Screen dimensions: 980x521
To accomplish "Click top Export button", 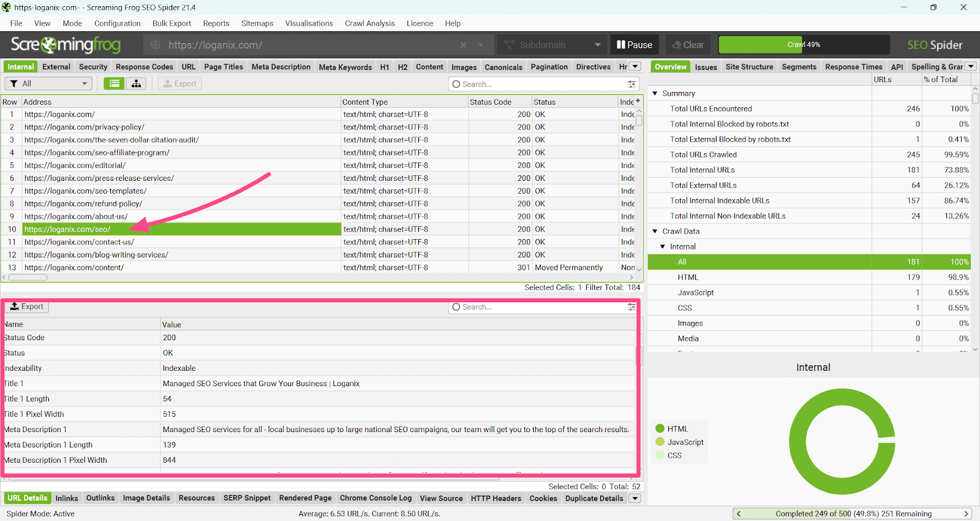I will pyautogui.click(x=180, y=83).
